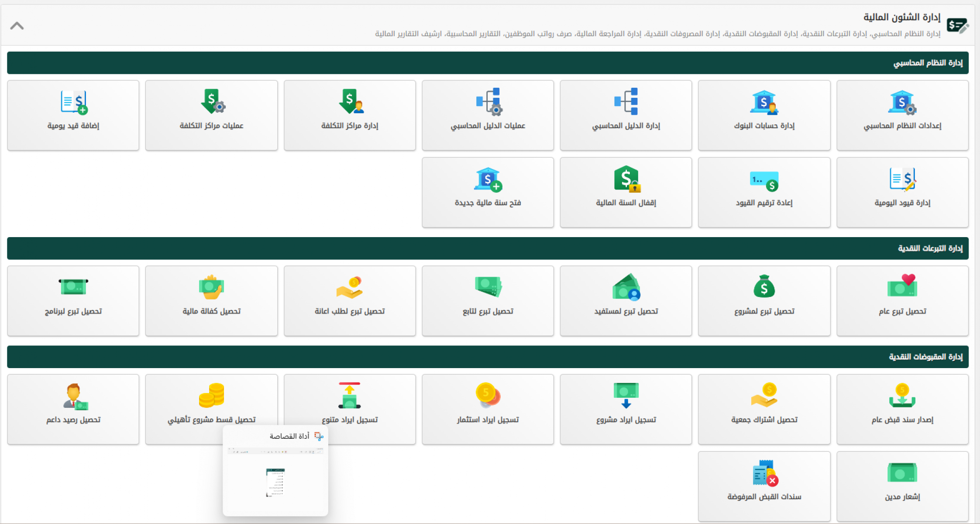Image resolution: width=980 pixels, height=524 pixels.
Task: Open إدارة حسابات البنوك tile icon
Action: point(764,102)
